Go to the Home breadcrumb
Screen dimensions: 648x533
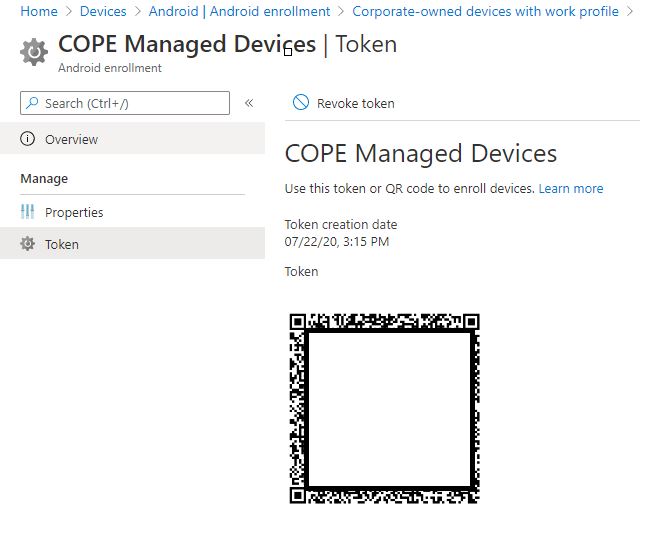(39, 11)
